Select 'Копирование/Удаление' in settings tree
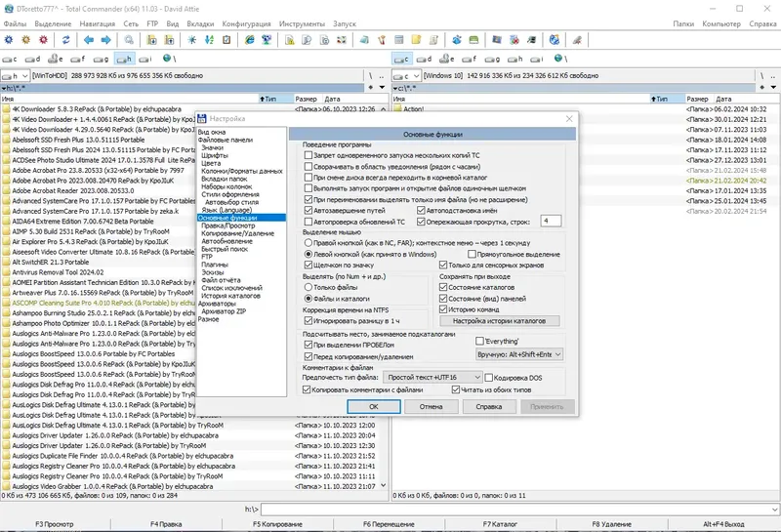781x532 pixels. [x=236, y=234]
